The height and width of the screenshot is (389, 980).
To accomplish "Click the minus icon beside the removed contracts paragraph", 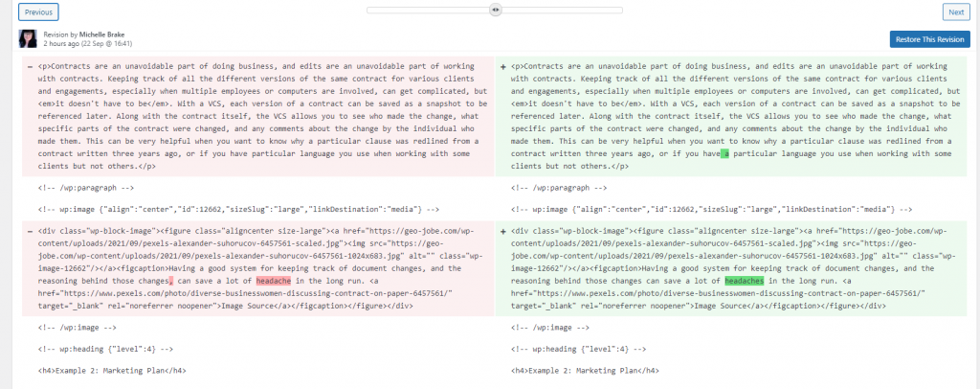I will pyautogui.click(x=28, y=66).
